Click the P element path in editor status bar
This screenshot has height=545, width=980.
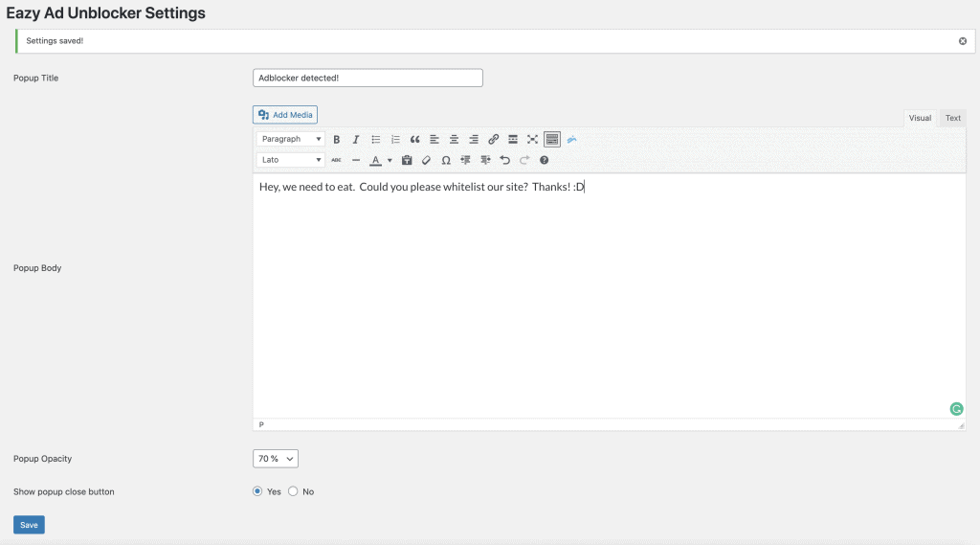(x=261, y=425)
